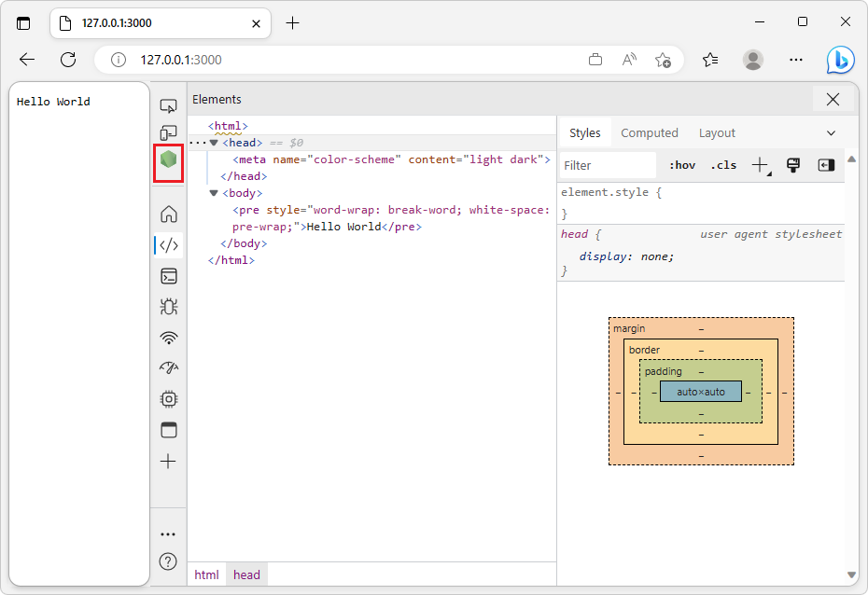Open the Favorites list

[x=710, y=60]
